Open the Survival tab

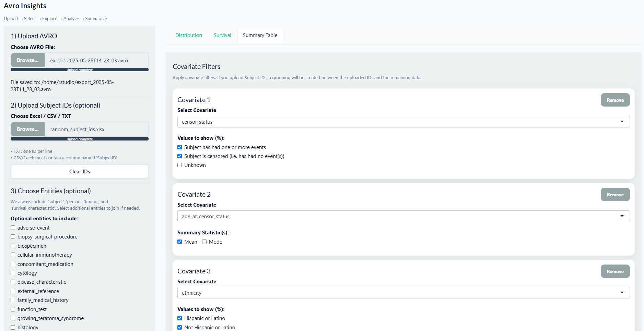coord(222,35)
